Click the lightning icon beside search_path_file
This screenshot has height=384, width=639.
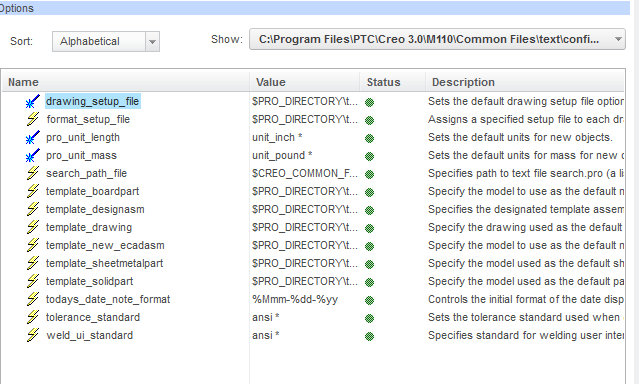pyautogui.click(x=33, y=173)
